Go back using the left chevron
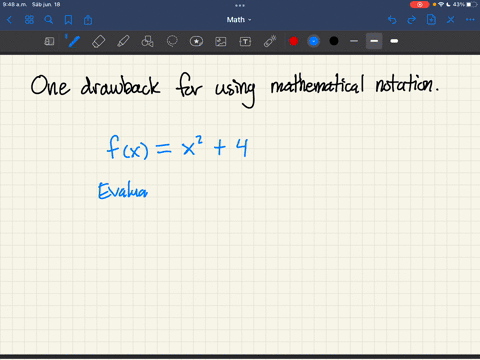This screenshot has width=480, height=360. [x=9, y=20]
